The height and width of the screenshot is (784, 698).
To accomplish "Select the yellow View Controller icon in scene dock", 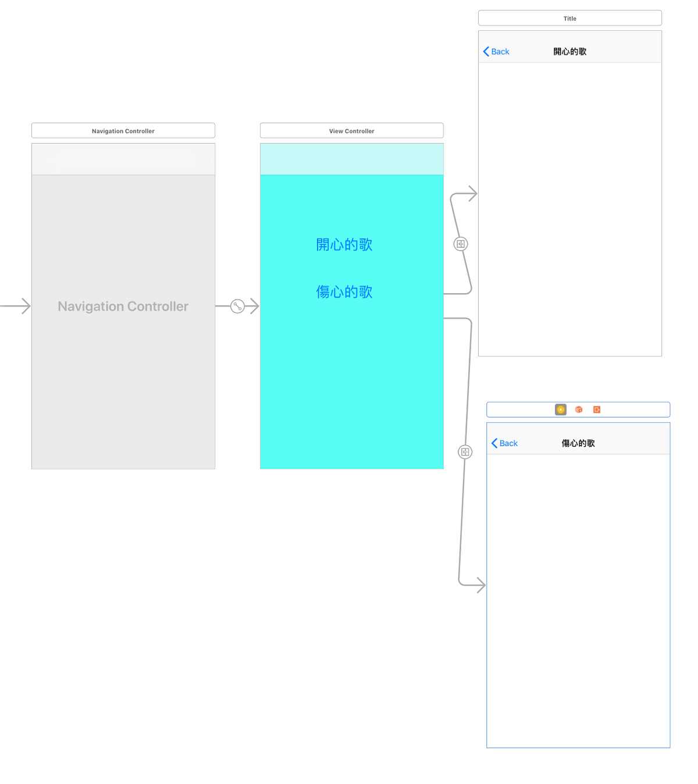I will coord(560,409).
